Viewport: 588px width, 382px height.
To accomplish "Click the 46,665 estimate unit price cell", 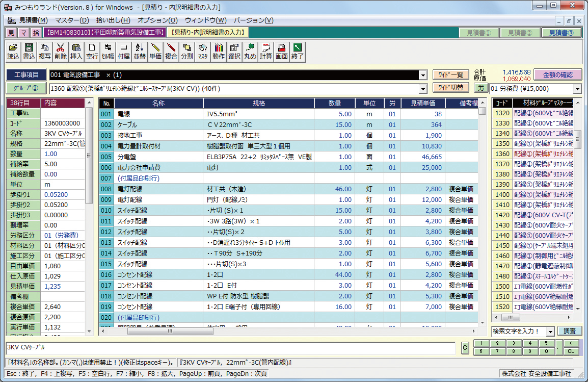I will click(x=423, y=157).
